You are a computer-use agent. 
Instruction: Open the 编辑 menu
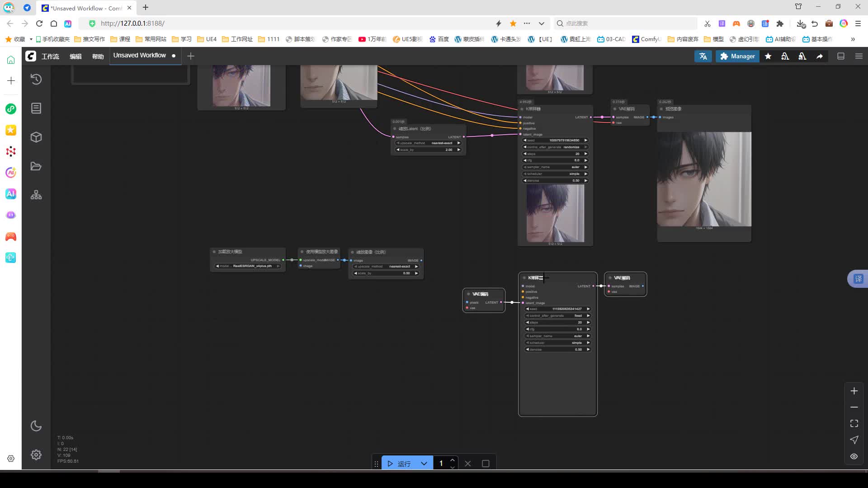(x=75, y=56)
